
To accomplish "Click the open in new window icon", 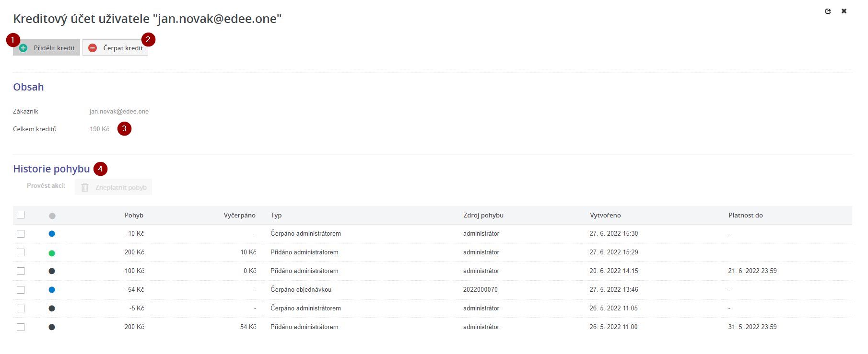I will pyautogui.click(x=828, y=11).
